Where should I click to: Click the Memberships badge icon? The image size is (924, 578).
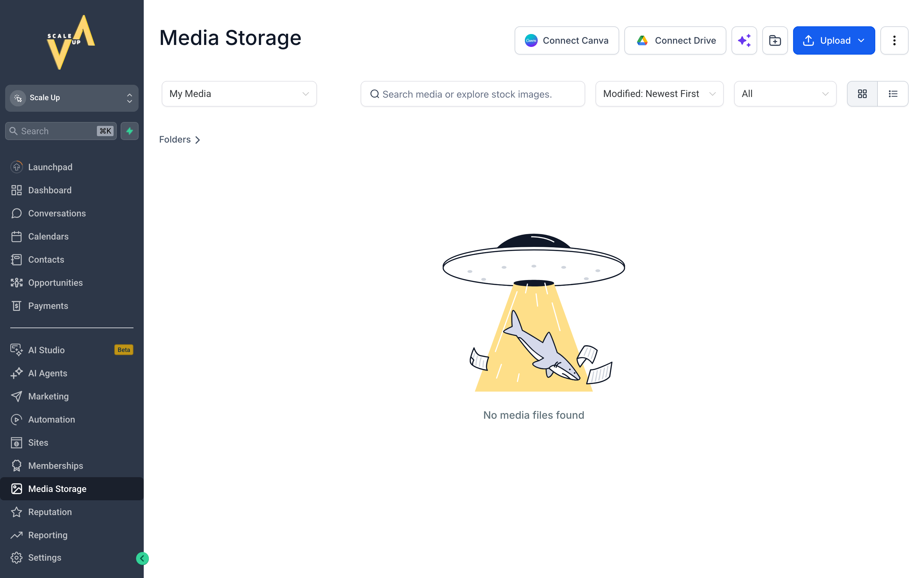click(x=16, y=466)
